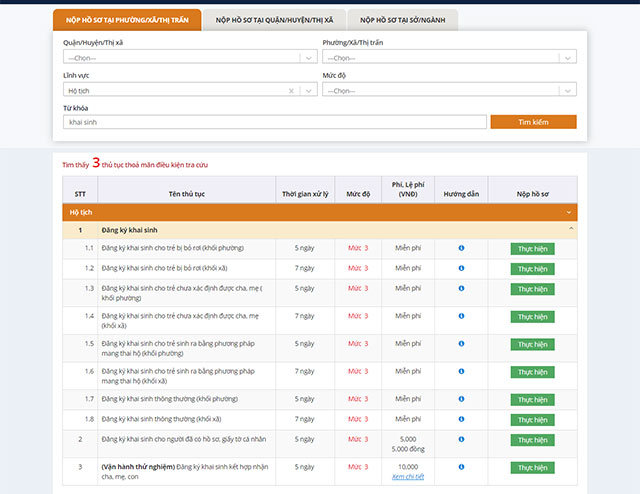Viewport: 640px width, 494px height.
Task: Click 'Thực hiện' button for procedure 1.8
Action: click(532, 419)
